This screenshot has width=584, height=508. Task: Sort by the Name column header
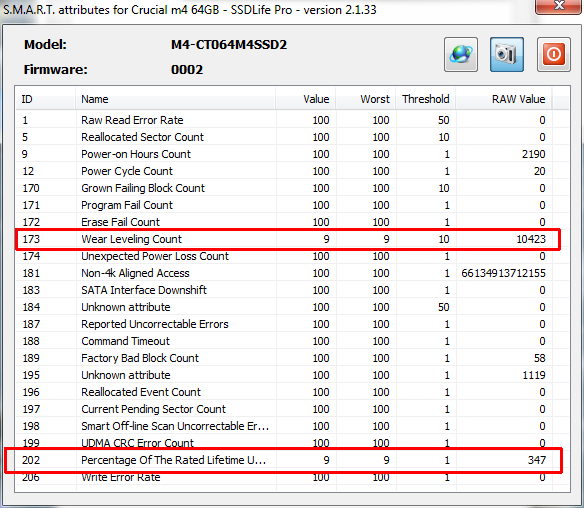coord(175,99)
